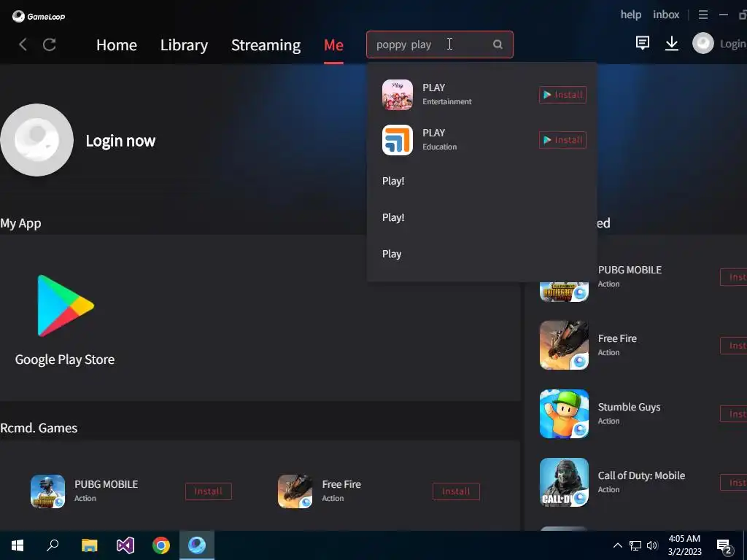
Task: Open the hamburger menu icon
Action: tap(703, 15)
